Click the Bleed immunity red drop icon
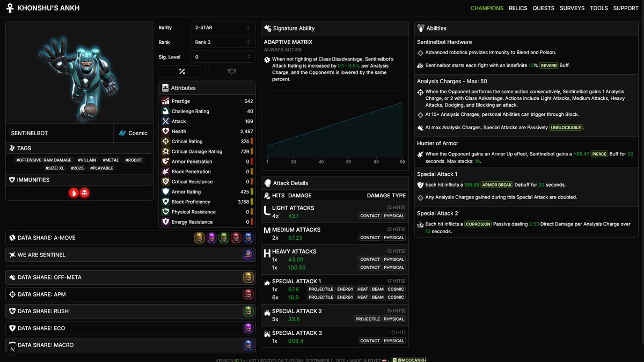Viewport: 644px width, 362px height. pos(74,193)
